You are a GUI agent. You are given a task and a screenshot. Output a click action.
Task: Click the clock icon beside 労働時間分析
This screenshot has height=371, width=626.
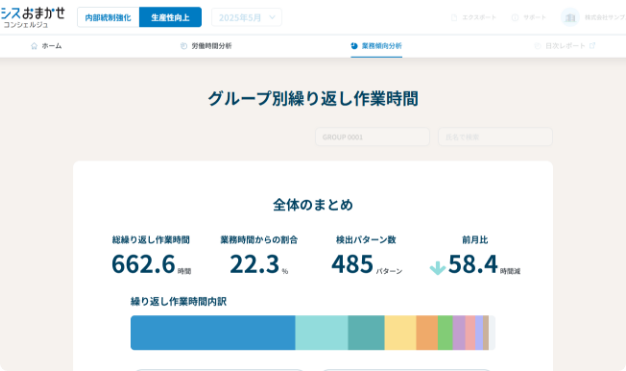184,46
